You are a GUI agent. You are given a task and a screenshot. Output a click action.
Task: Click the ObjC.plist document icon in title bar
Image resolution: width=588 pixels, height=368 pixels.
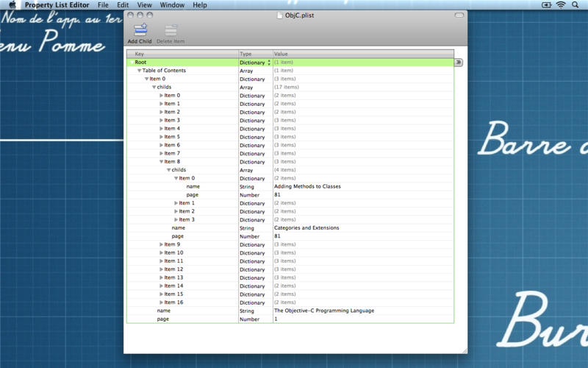pos(279,15)
